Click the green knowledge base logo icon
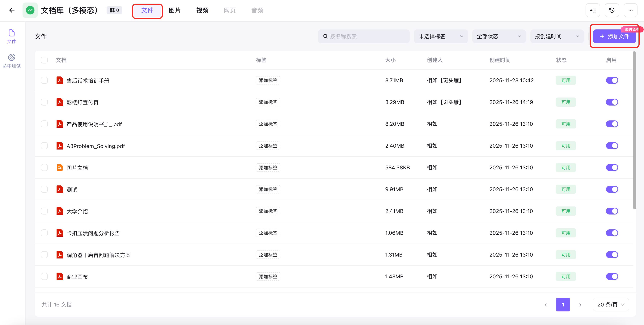644x325 pixels. pos(30,10)
